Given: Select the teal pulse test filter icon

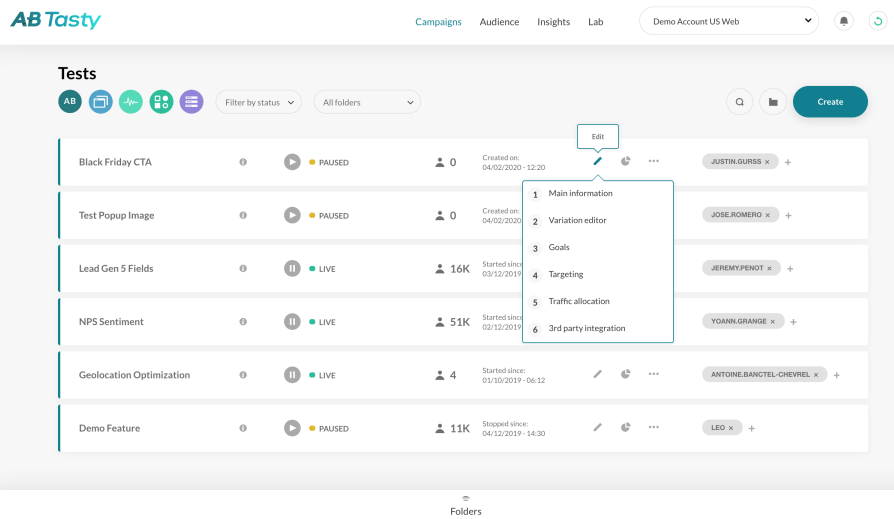Looking at the screenshot, I should (131, 102).
